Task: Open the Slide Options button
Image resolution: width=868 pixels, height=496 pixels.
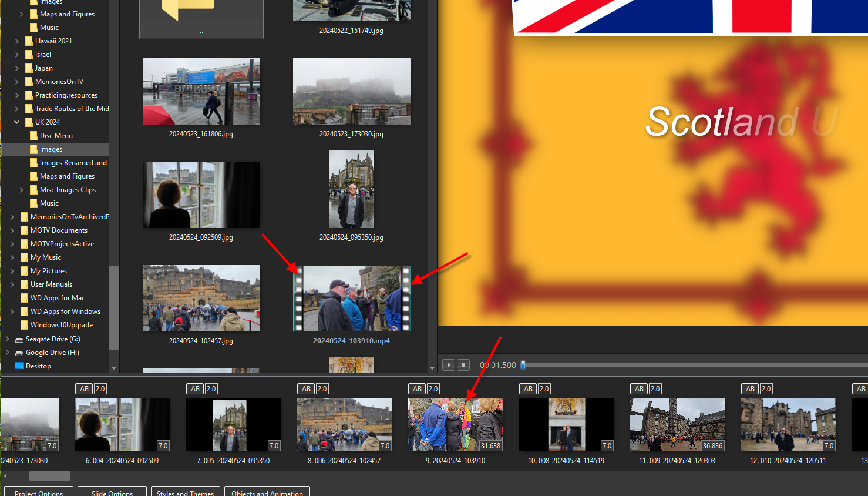Action: [112, 492]
